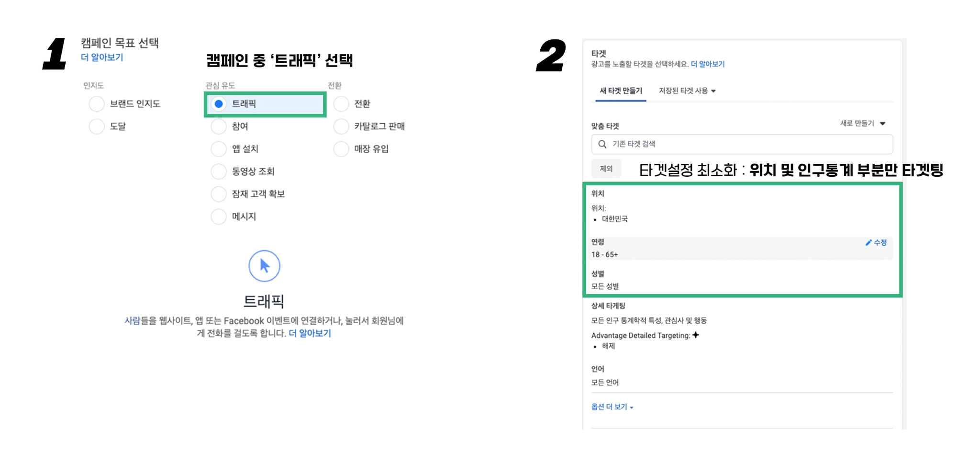This screenshot has width=980, height=465.
Task: Select the 메시지 radio option
Action: (219, 216)
